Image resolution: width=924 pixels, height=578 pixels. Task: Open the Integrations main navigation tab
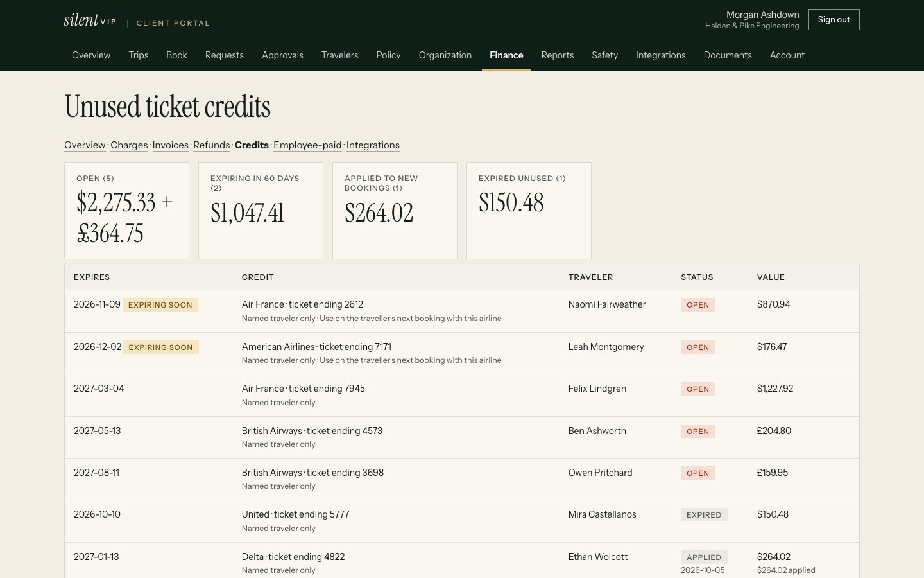pos(661,55)
